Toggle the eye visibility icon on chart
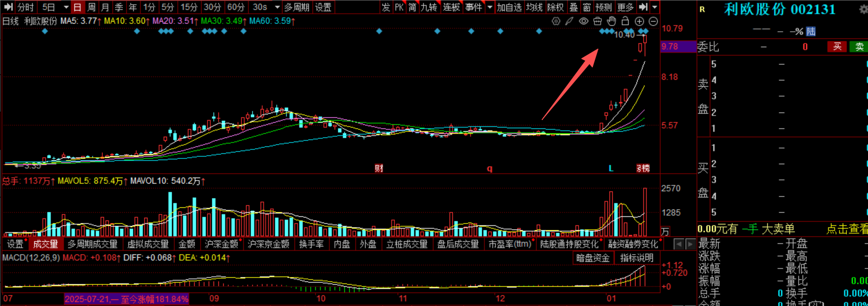 (584, 21)
